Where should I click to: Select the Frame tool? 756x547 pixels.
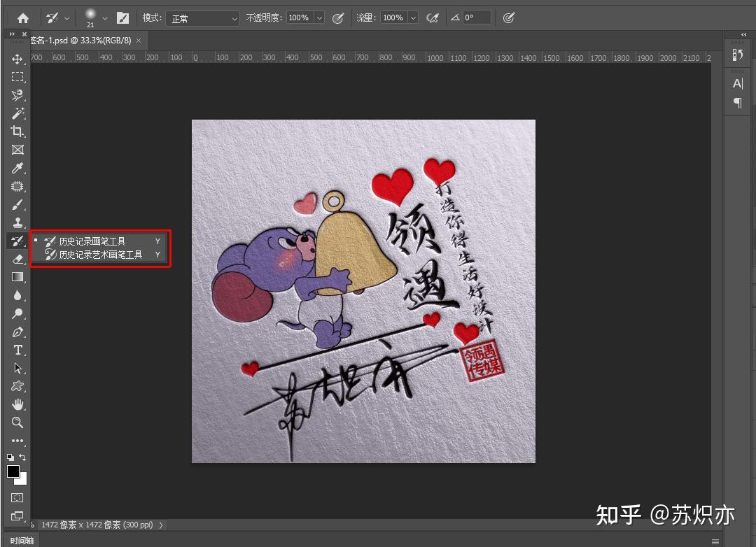point(17,150)
